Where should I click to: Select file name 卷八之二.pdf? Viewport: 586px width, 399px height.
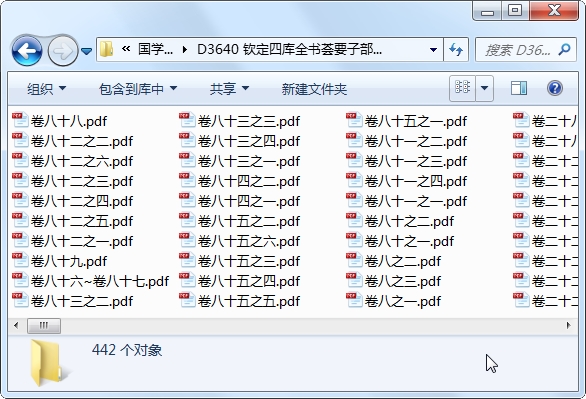[x=403, y=262]
